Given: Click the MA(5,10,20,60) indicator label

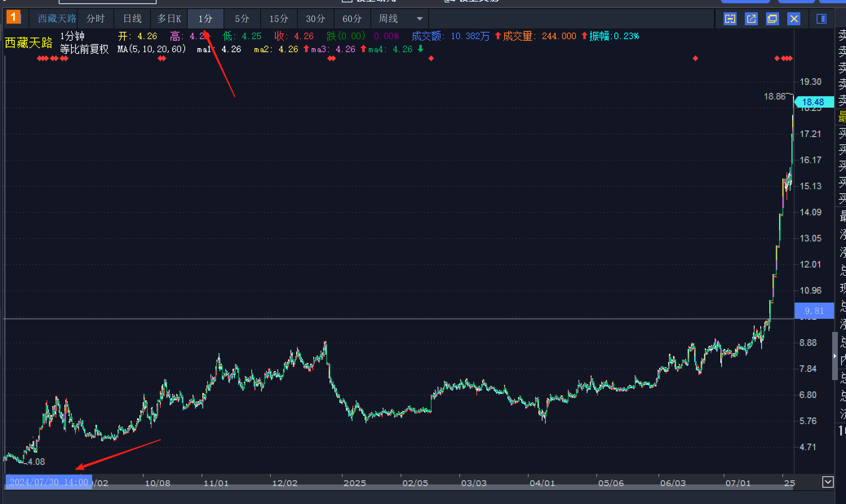Looking at the screenshot, I should [x=152, y=49].
